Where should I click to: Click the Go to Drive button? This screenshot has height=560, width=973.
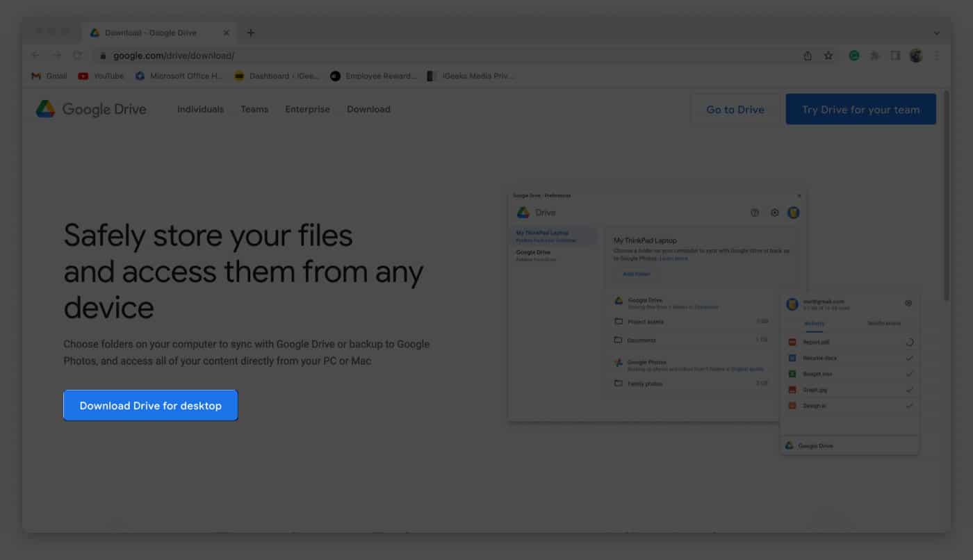735,109
